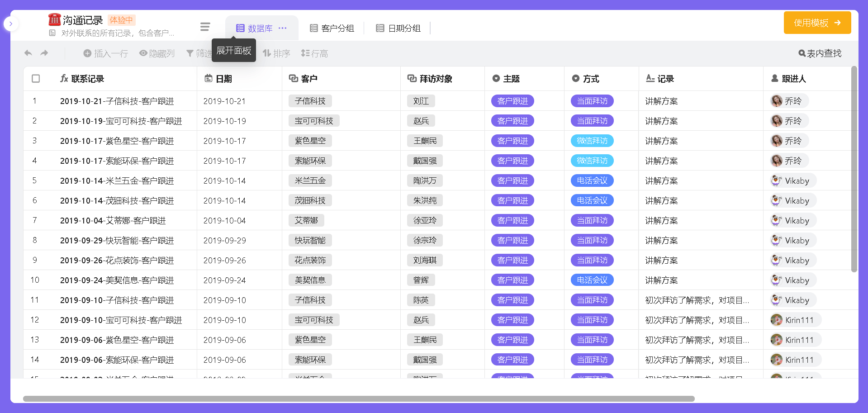Switch to the 客户分组 tab

(332, 28)
